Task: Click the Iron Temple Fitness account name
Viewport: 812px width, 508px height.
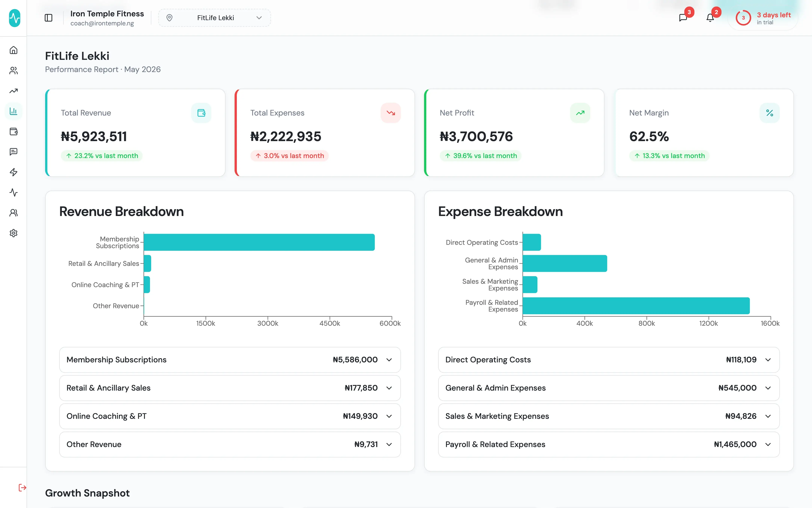Action: tap(107, 14)
